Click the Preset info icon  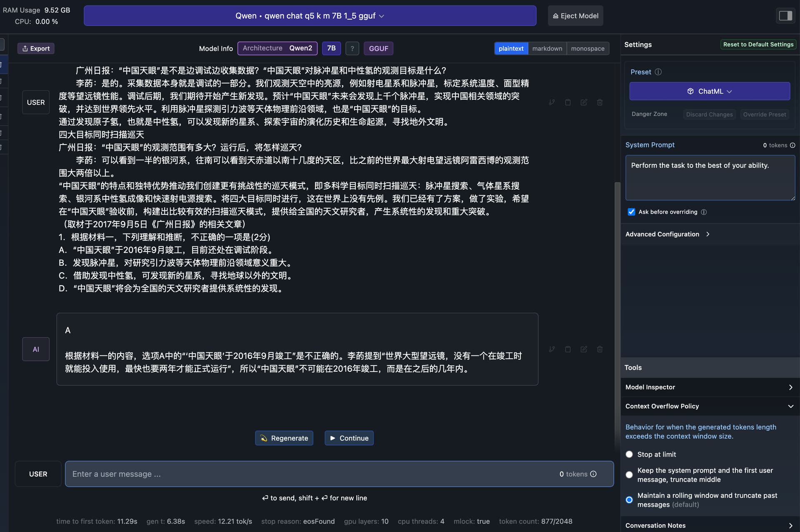[x=658, y=72]
